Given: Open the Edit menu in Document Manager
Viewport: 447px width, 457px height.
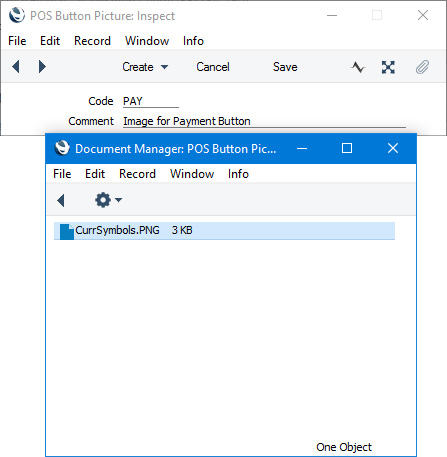Looking at the screenshot, I should tap(95, 174).
